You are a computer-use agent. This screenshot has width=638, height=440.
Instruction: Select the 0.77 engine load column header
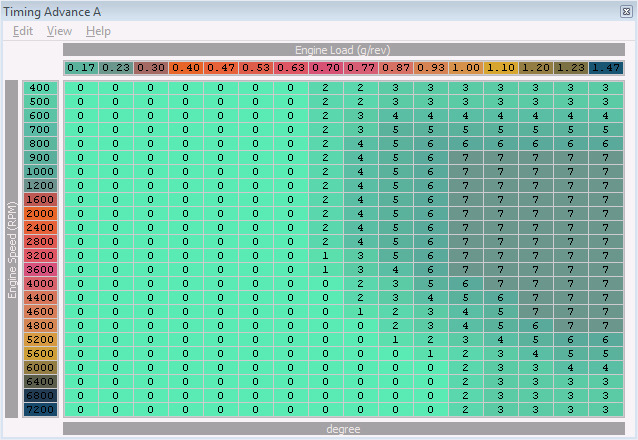361,68
